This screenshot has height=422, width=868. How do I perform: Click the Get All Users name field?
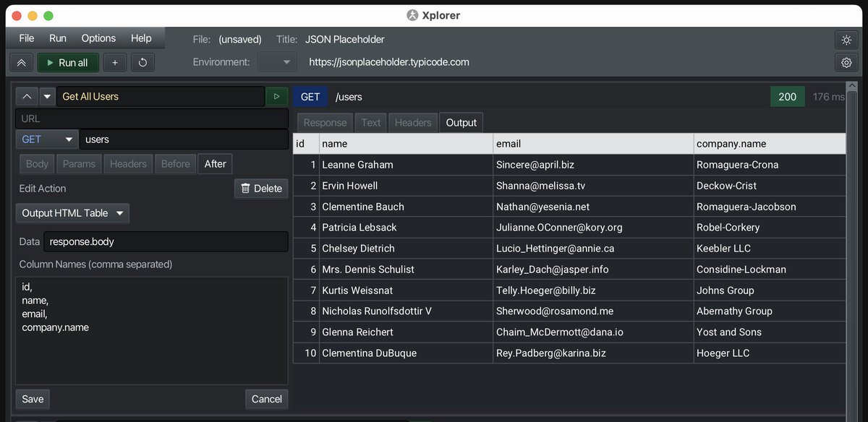tap(161, 96)
